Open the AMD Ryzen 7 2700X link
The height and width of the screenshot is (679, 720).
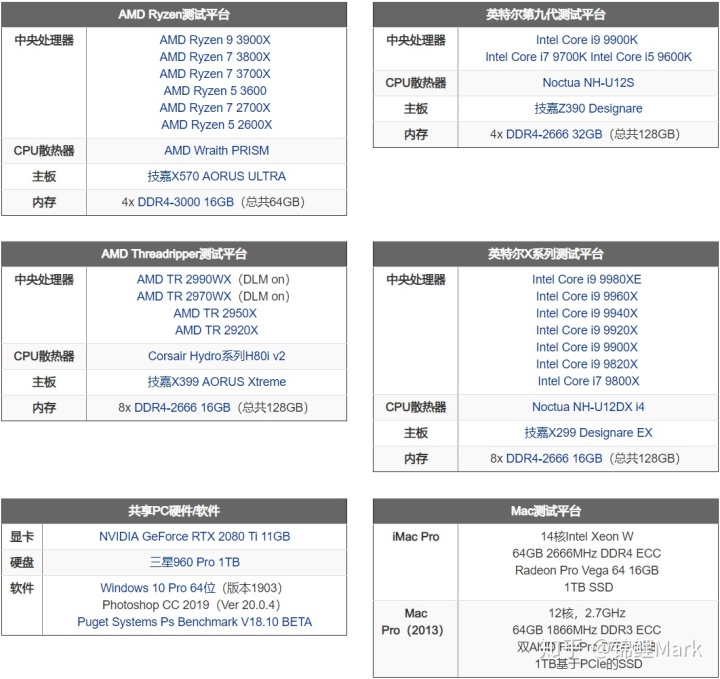click(215, 108)
